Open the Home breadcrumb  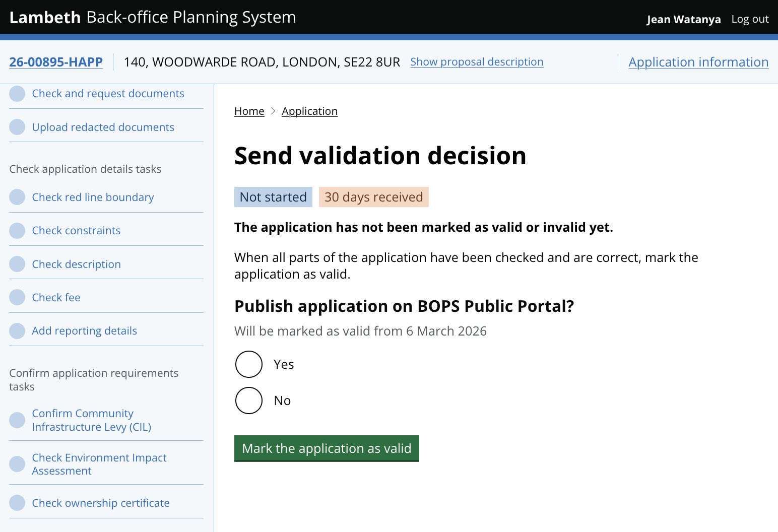pyautogui.click(x=249, y=111)
